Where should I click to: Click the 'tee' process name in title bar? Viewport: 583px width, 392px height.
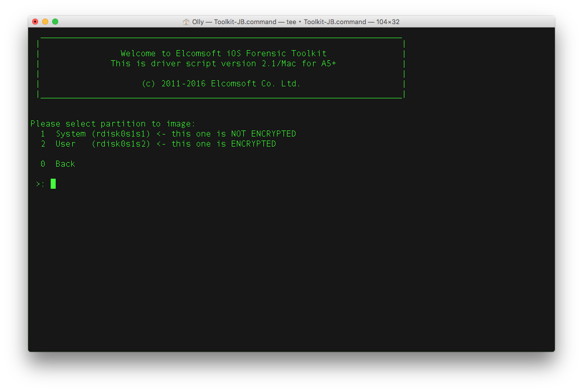[x=291, y=22]
